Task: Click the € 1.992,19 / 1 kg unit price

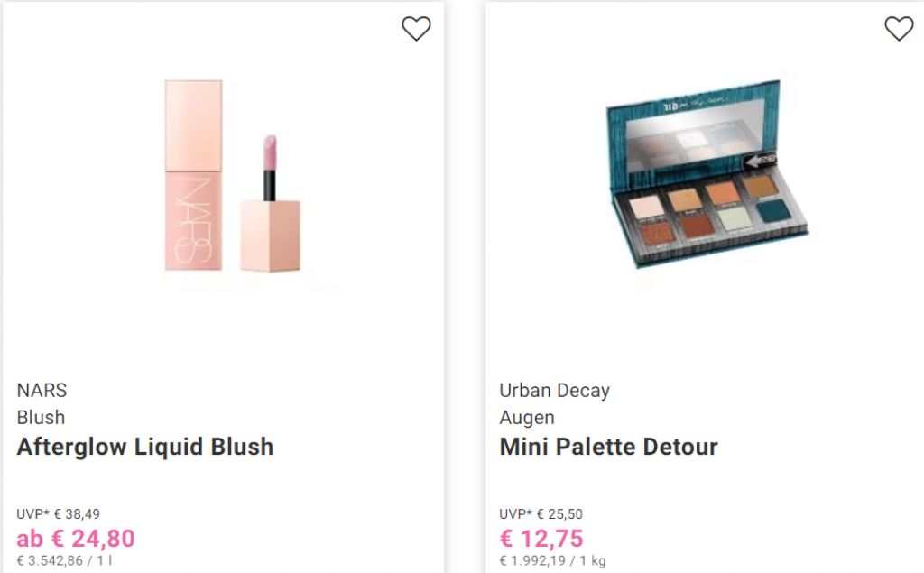Action: [553, 560]
